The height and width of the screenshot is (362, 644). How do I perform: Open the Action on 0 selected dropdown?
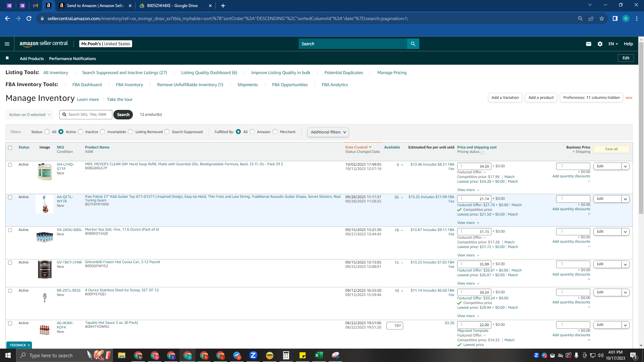click(30, 115)
